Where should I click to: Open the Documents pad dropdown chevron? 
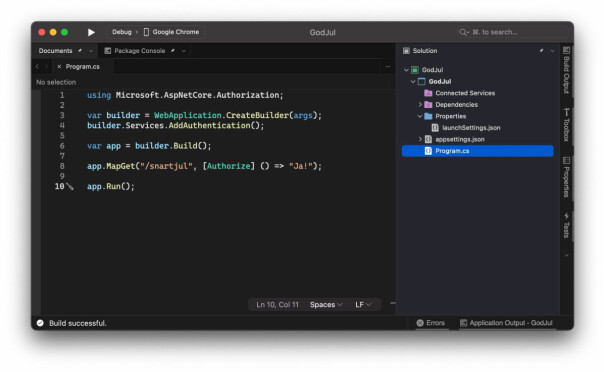91,51
